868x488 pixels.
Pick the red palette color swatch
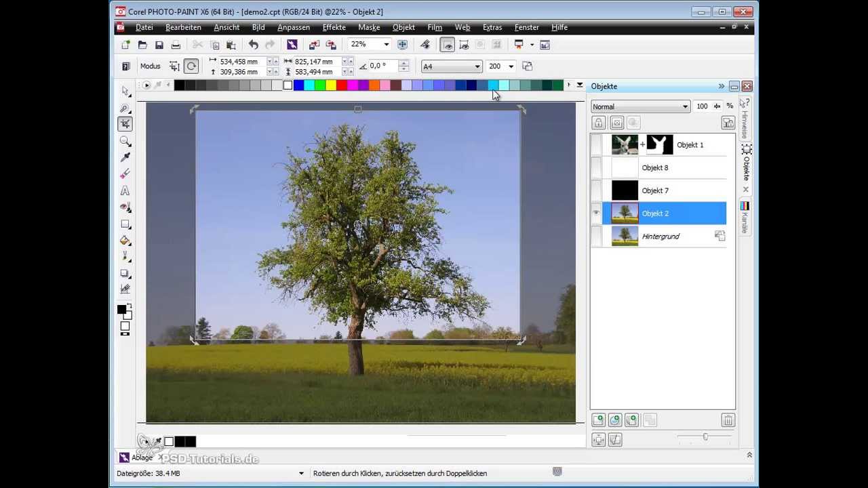pos(342,85)
